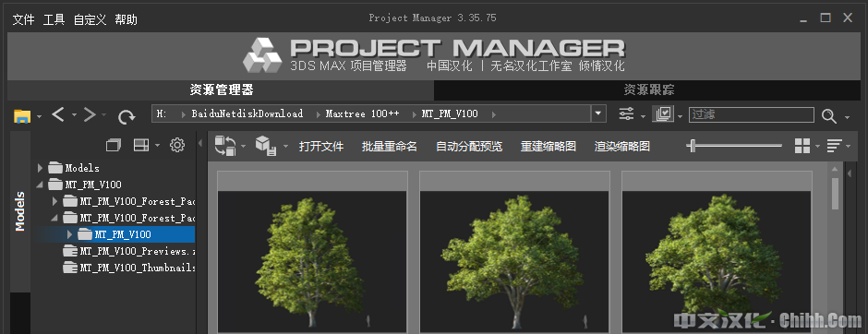Refresh the current directory listing
The image size is (868, 334).
coord(127,116)
